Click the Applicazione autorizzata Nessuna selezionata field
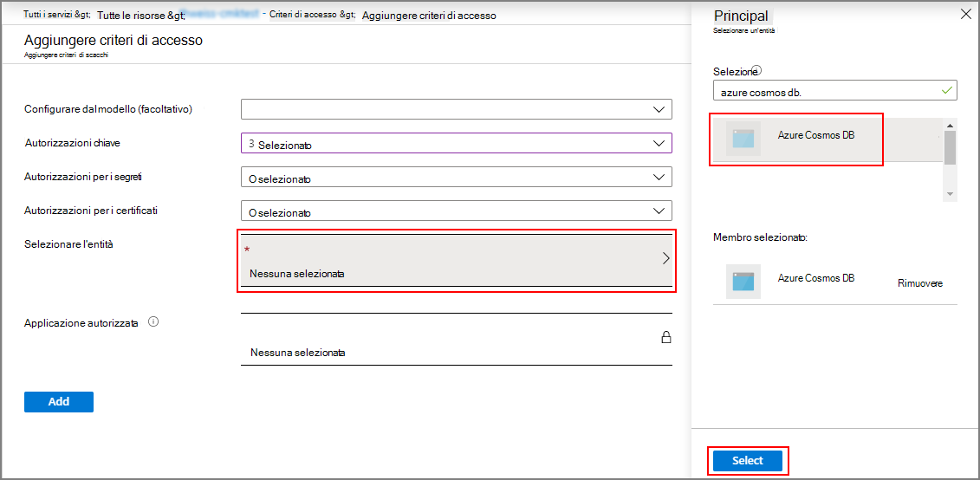 pos(457,339)
